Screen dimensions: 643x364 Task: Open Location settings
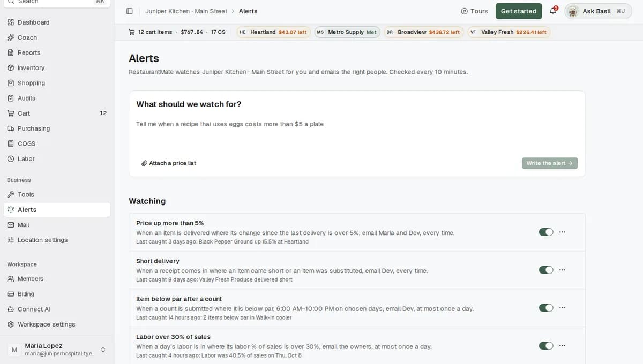pyautogui.click(x=57, y=240)
